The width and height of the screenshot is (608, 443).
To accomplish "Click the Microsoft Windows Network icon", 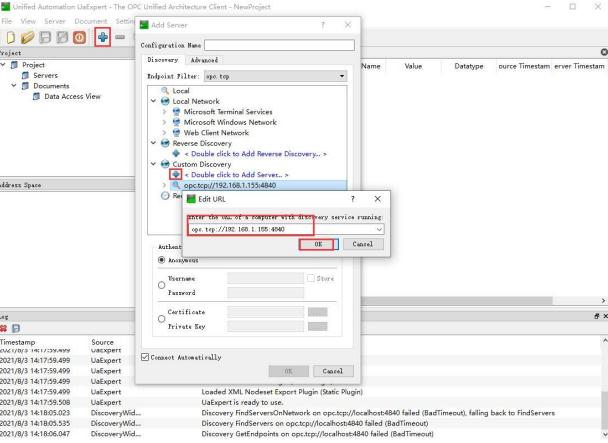I will coord(176,122).
